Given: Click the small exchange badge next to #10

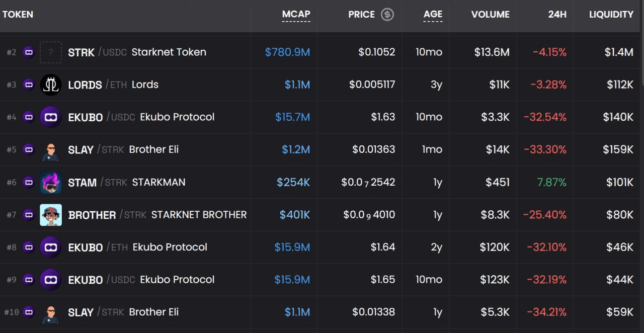Looking at the screenshot, I should point(29,312).
